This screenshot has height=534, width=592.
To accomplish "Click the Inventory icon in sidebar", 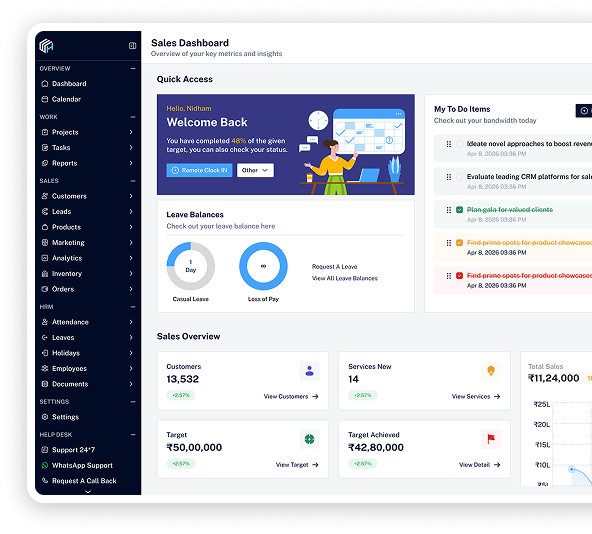I will pyautogui.click(x=45, y=273).
